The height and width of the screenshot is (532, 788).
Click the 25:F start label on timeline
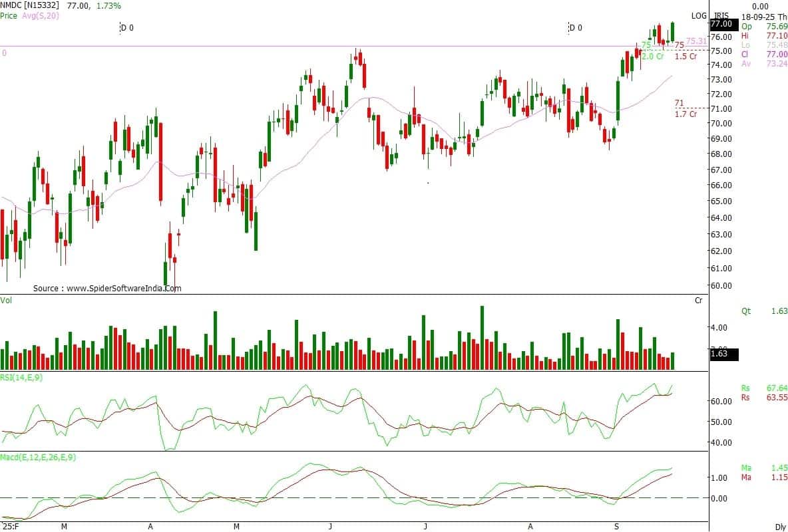tap(9, 526)
